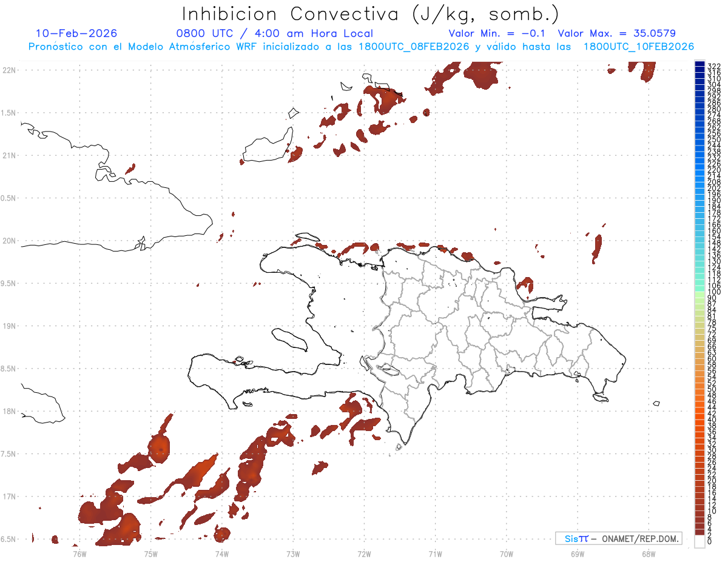
Task: Click the 21N latitude label
Action: point(9,155)
